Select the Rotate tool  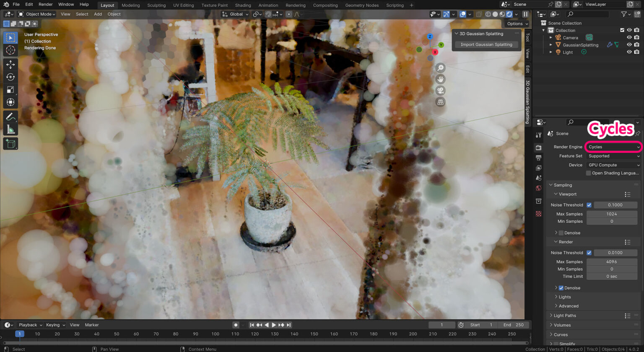click(10, 77)
